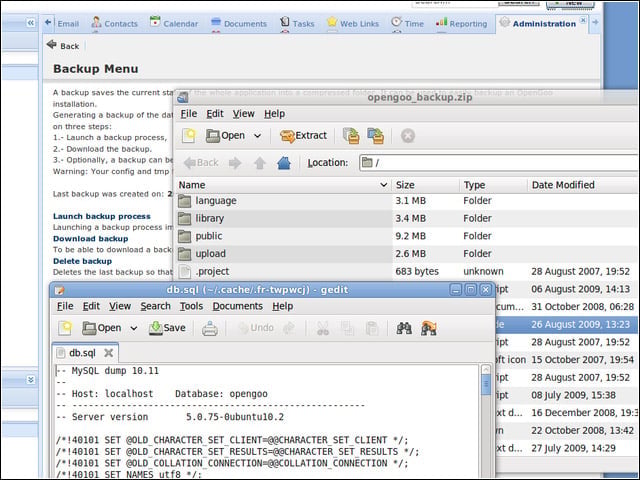This screenshot has height=480, width=640.
Task: Select row dated 26 August 2009, 13:23
Action: [x=567, y=324]
